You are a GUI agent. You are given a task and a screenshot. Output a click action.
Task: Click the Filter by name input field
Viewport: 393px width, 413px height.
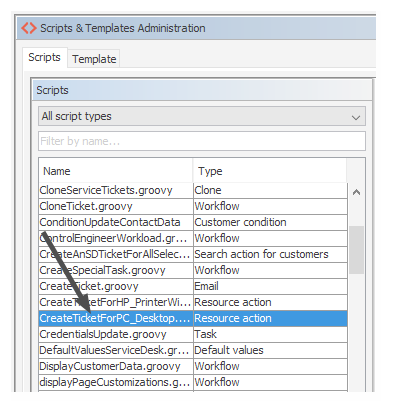(202, 141)
